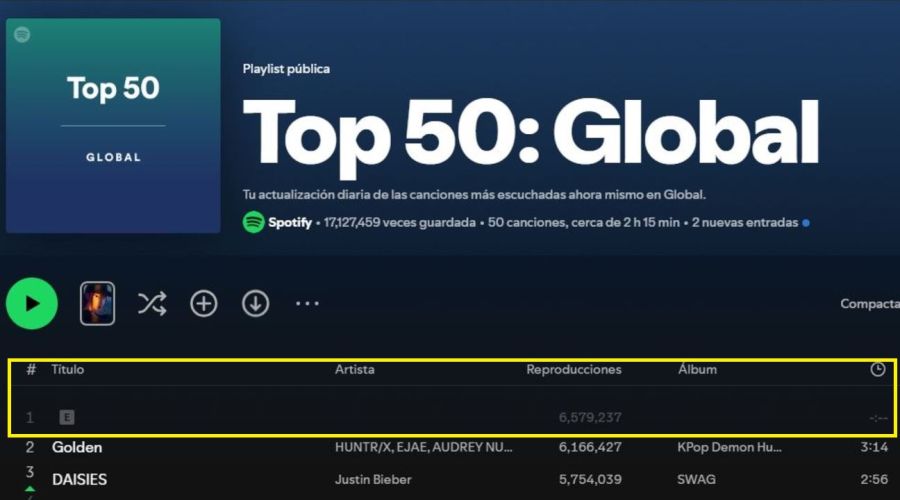Click the 2:56 duration of DAISIES
This screenshot has height=500, width=900.
[874, 479]
